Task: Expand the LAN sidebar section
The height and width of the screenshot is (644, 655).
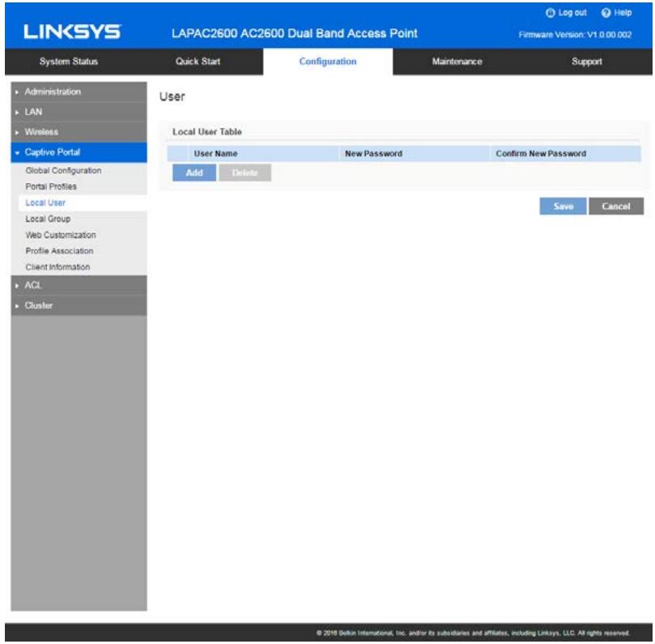Action: (x=79, y=112)
